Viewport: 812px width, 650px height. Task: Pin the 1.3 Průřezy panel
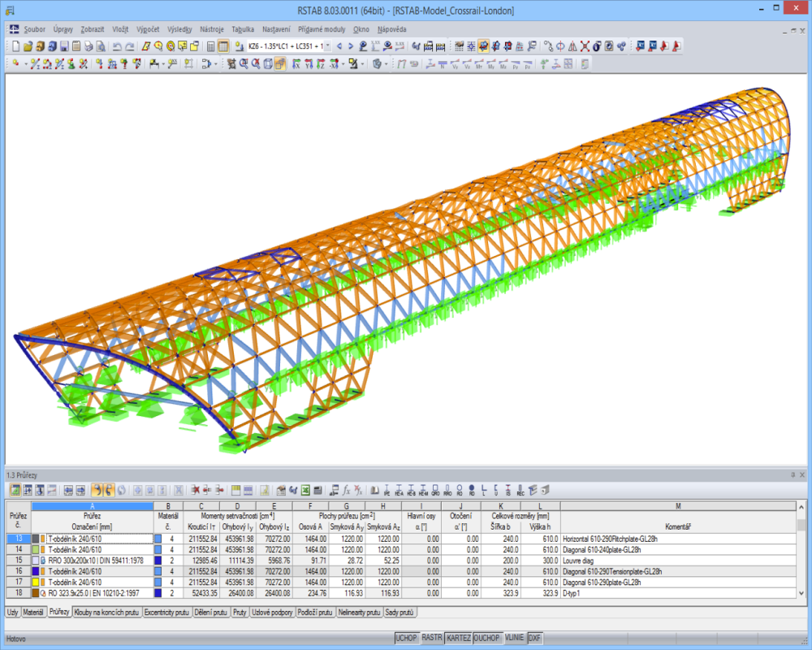793,474
